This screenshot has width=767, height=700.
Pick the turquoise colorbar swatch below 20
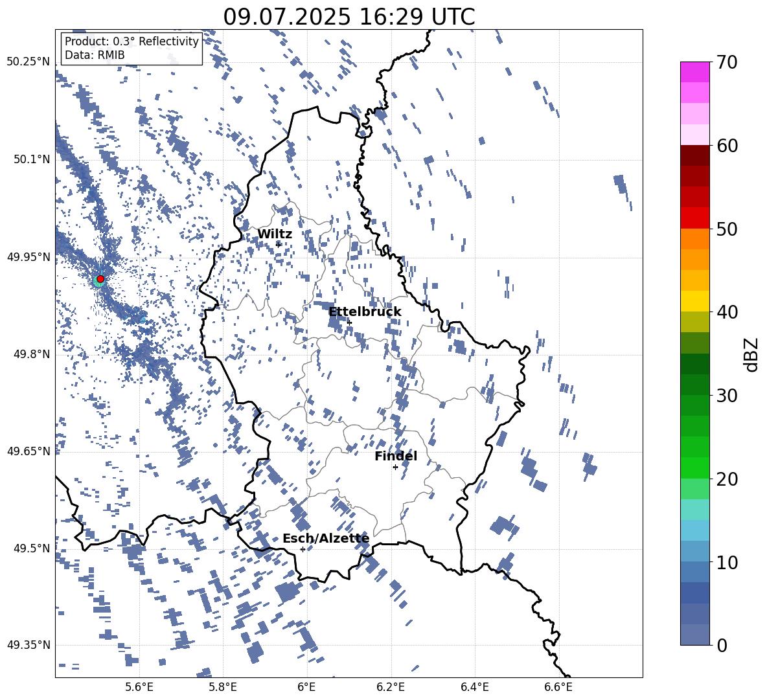coord(695,510)
